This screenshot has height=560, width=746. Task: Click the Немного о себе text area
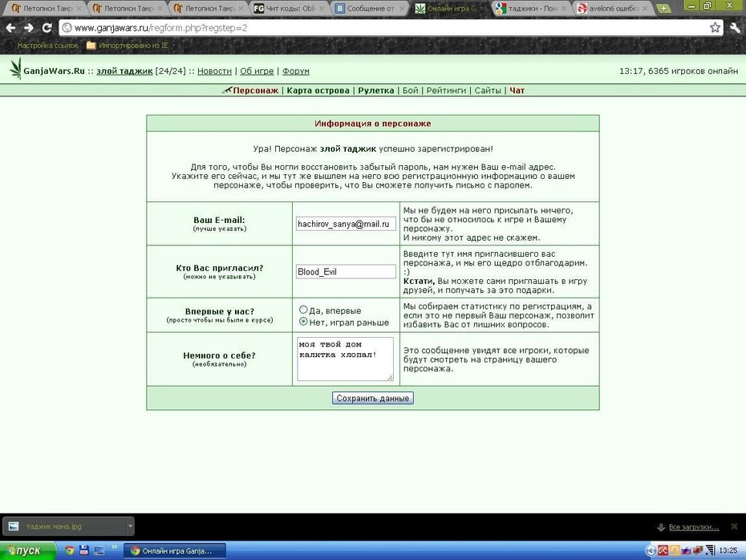345,359
